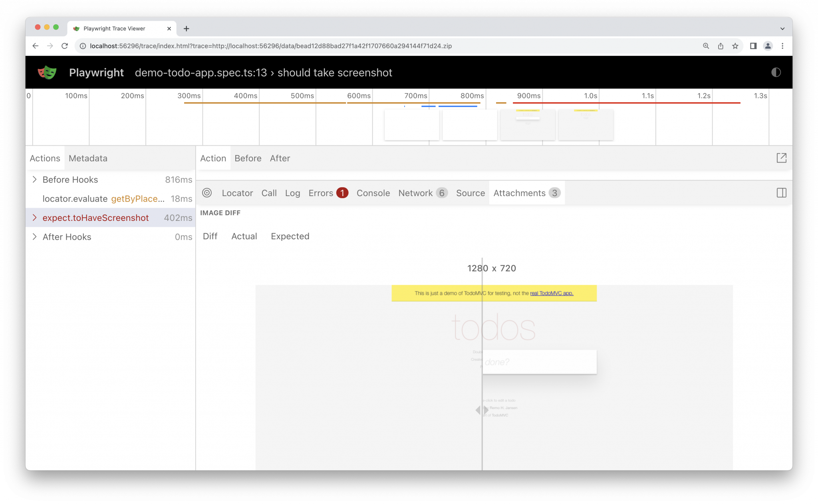Expand the Before Hooks entry
This screenshot has width=818, height=504.
point(35,179)
